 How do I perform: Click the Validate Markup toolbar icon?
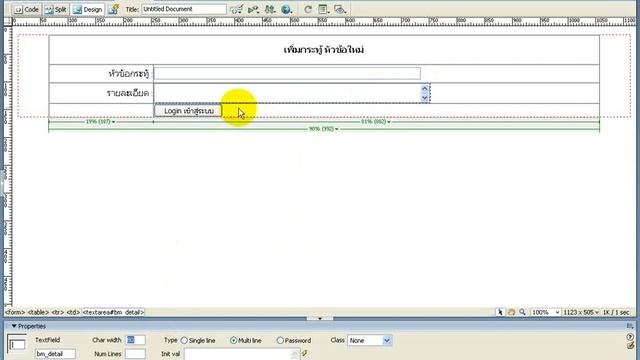pyautogui.click(x=253, y=9)
